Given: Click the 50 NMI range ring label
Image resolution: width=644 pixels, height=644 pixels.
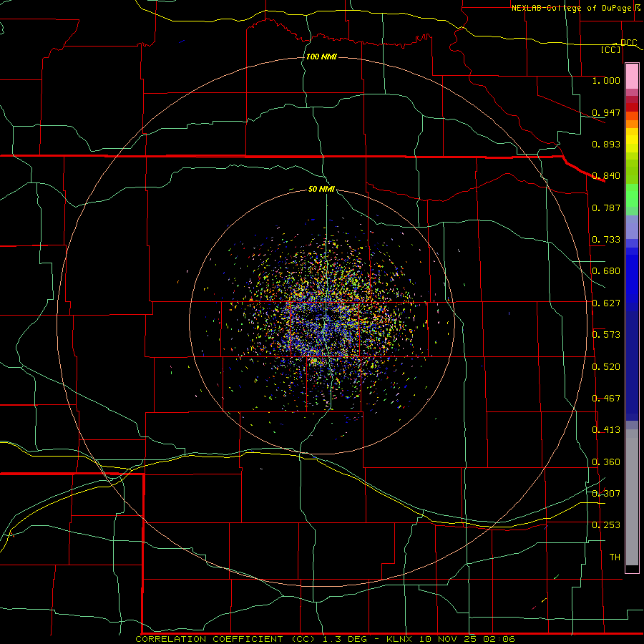Looking at the screenshot, I should tap(321, 189).
